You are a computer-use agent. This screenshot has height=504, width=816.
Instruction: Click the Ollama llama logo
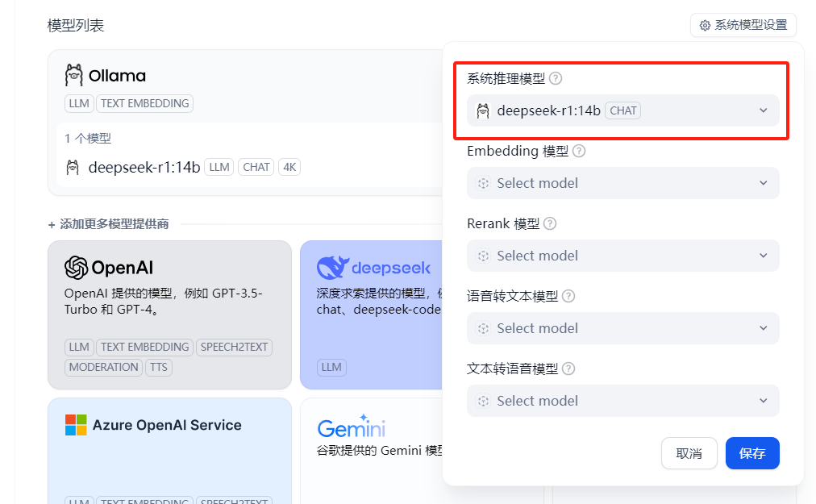point(74,76)
